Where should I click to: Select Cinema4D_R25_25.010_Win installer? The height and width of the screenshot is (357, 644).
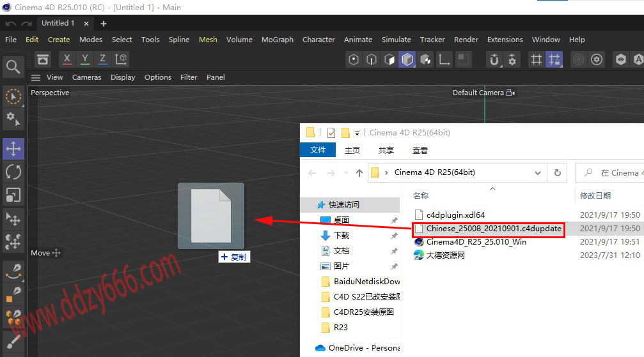476,242
